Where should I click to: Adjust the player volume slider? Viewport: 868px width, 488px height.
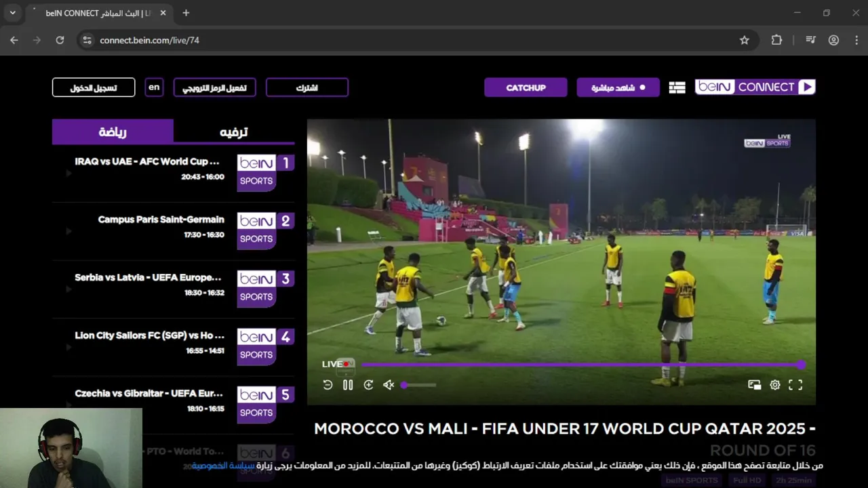418,385
